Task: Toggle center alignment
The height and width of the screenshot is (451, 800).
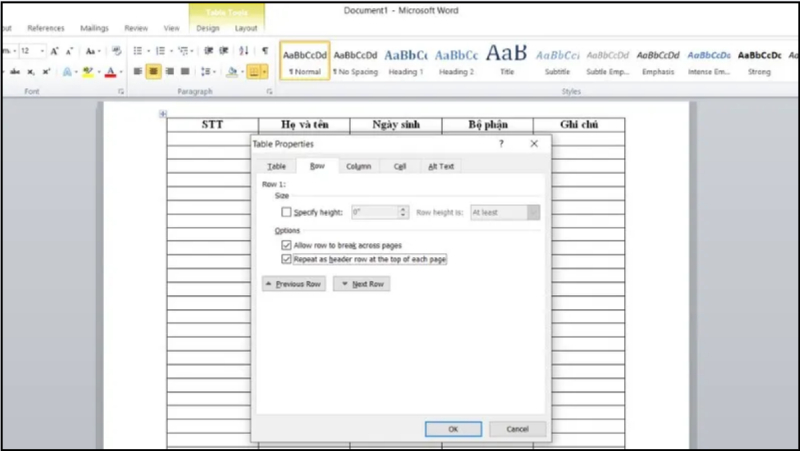Action: 154,71
